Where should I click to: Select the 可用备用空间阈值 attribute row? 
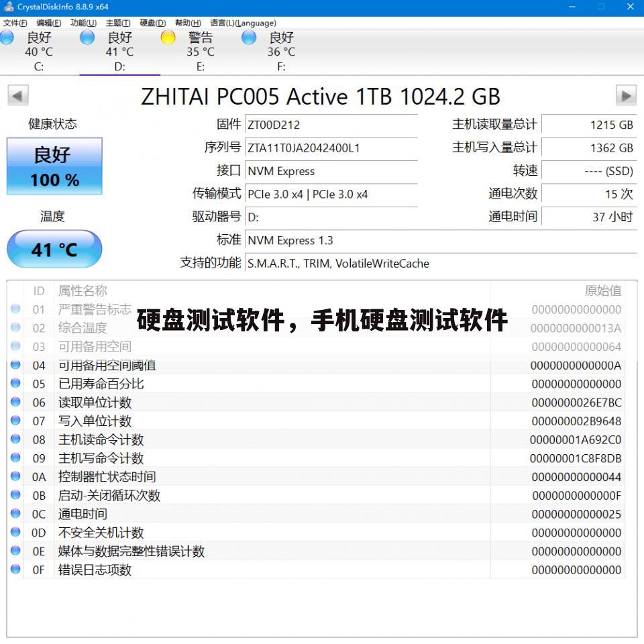coord(316,365)
